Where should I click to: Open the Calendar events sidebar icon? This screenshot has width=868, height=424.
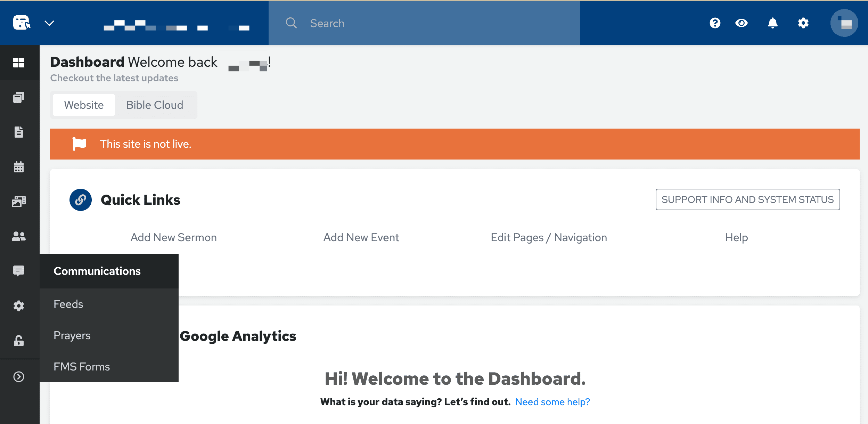coord(19,167)
